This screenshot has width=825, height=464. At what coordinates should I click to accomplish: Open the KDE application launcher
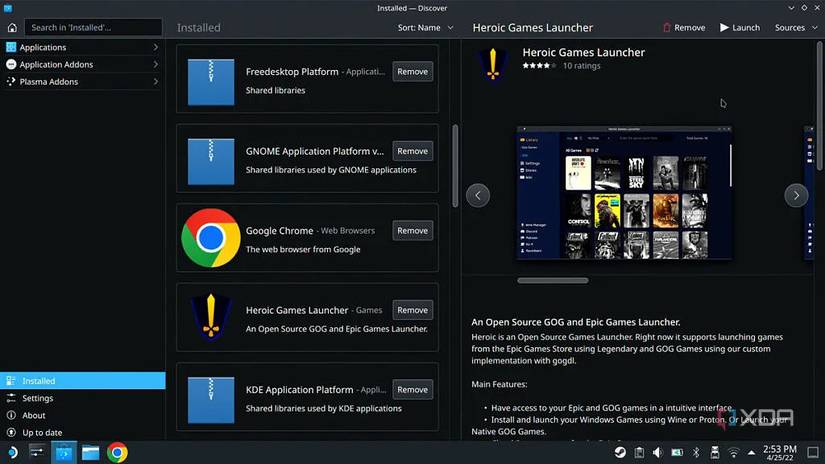pyautogui.click(x=12, y=452)
